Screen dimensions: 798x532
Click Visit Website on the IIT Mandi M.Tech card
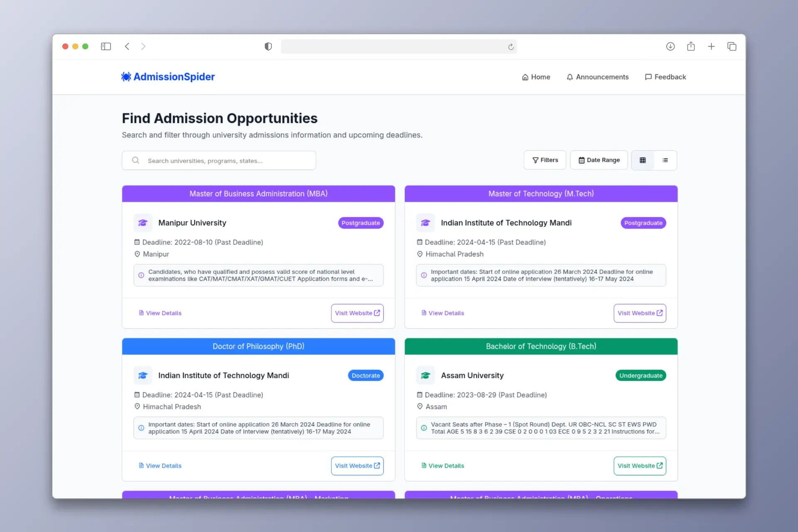coord(640,313)
